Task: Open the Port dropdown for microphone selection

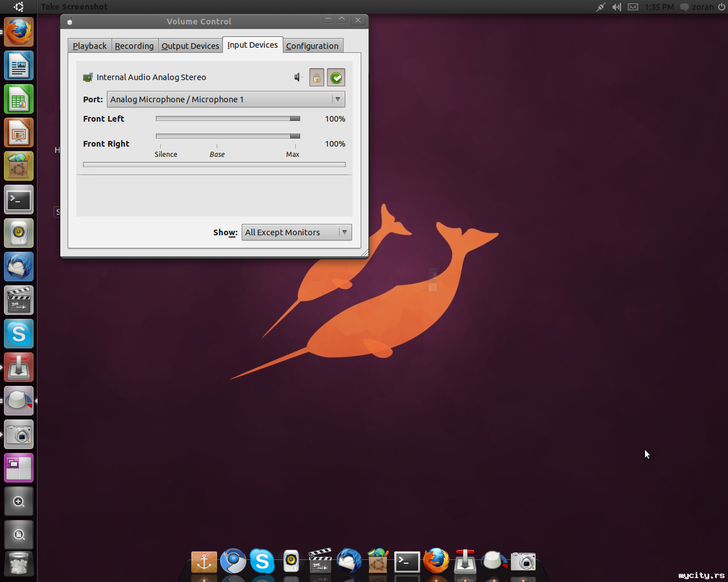Action: [226, 99]
